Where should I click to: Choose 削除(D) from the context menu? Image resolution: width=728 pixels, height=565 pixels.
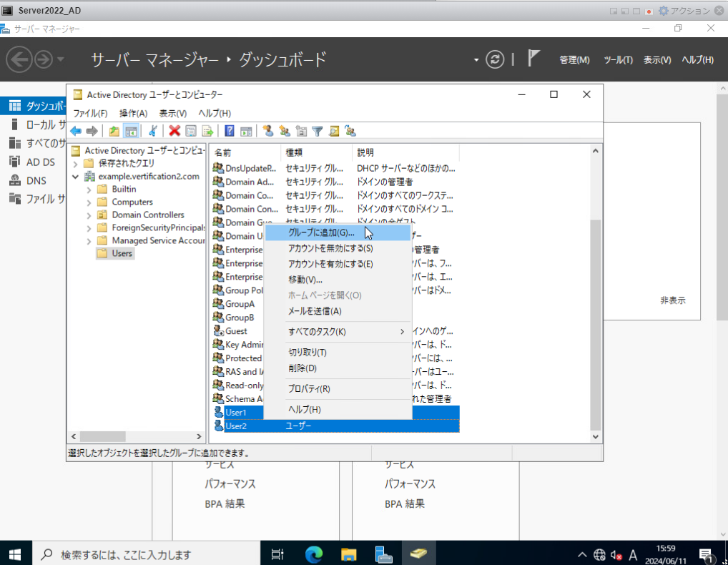click(x=338, y=368)
